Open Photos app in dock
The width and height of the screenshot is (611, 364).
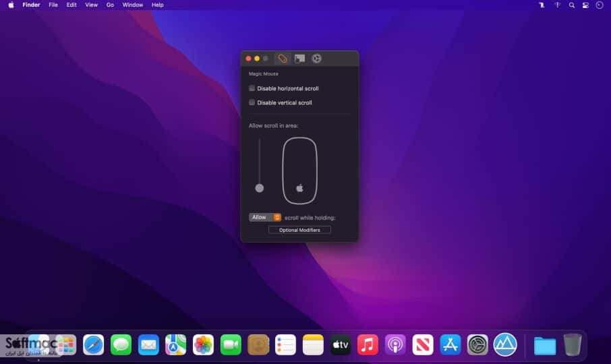tap(203, 344)
